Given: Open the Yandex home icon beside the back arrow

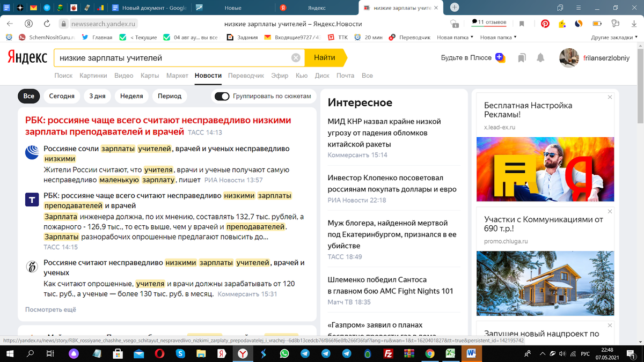Looking at the screenshot, I should click(28, 24).
